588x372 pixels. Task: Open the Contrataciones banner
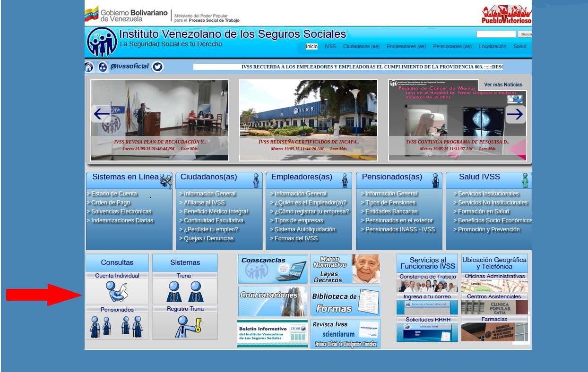coord(273,301)
